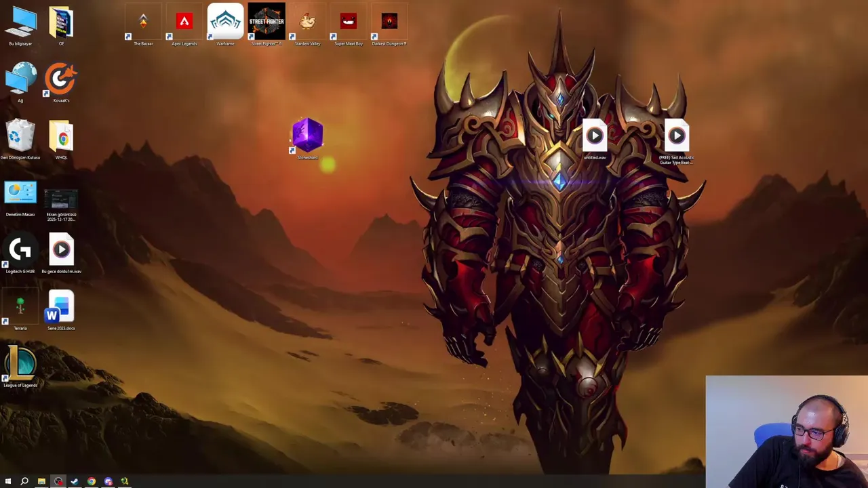Screen dimensions: 868x488
Task: Open taskbar search magnifier
Action: (24, 481)
